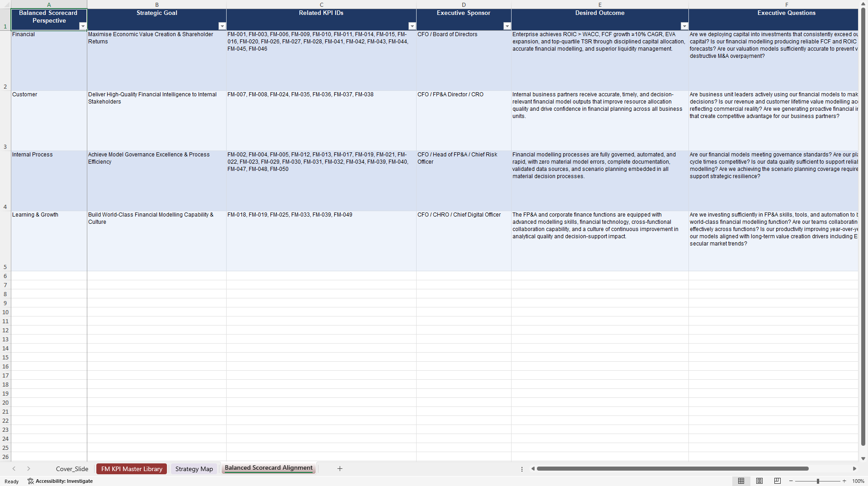Select the Financial perspective cell
Viewport: 868px width, 486px height.
(x=49, y=61)
